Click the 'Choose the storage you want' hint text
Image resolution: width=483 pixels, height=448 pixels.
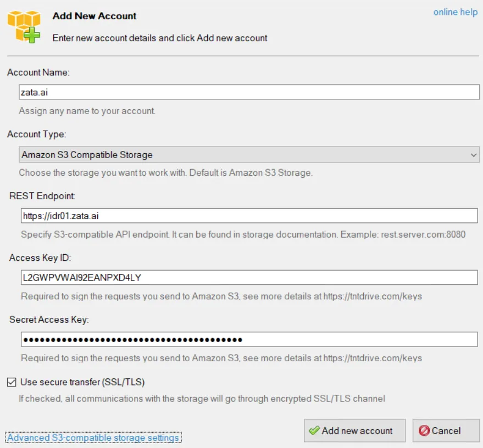[166, 173]
